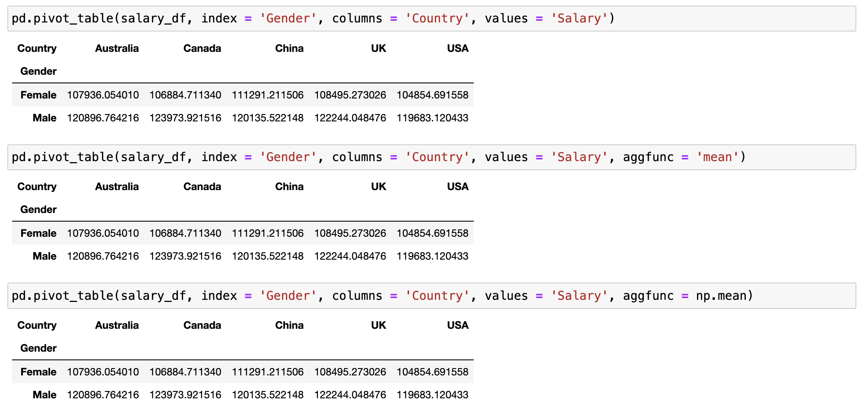Select the China column header in the first table
The height and width of the screenshot is (413, 868).
pos(289,48)
